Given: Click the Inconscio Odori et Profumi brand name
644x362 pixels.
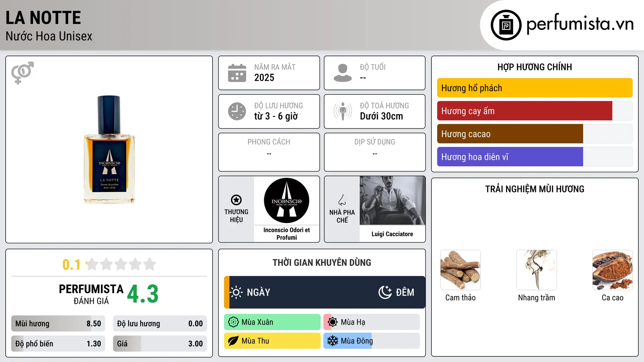Looking at the screenshot, I should tap(286, 234).
